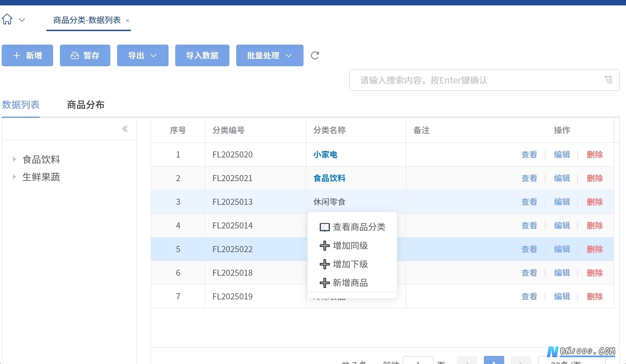
Task: Click 删除 for row FL2025013
Action: point(595,202)
